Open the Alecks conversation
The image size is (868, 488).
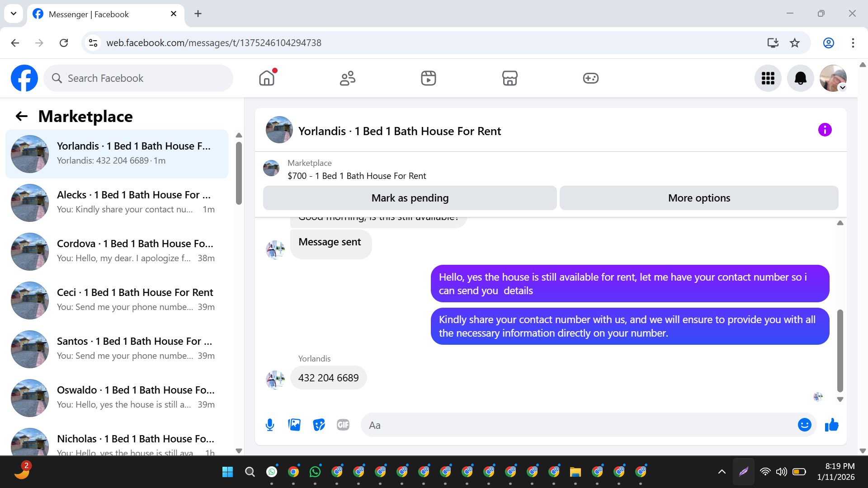click(x=117, y=203)
